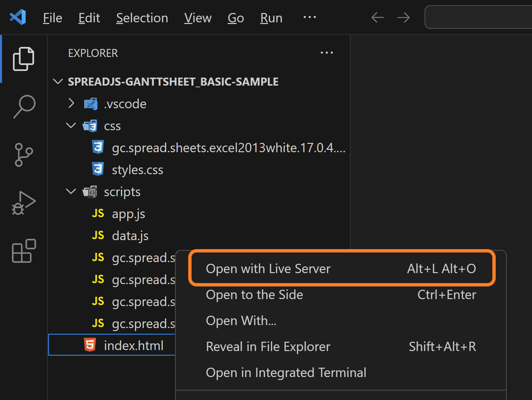This screenshot has height=400, width=532.
Task: Choose Reveal in File Explorer
Action: coord(341,347)
